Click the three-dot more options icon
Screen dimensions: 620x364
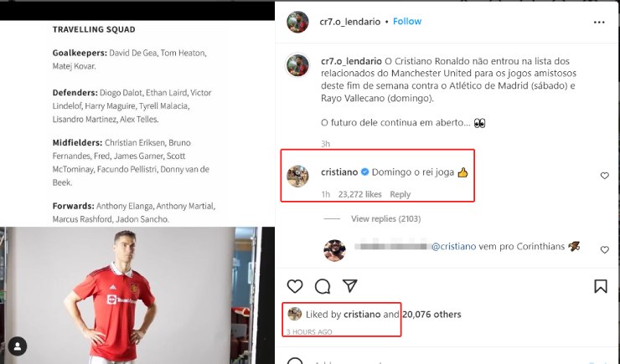[x=599, y=22]
